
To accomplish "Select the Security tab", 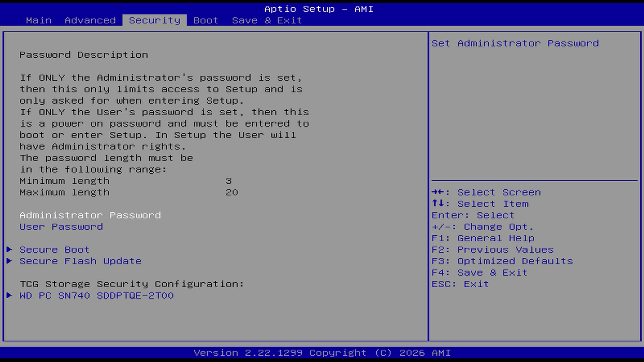I will pyautogui.click(x=155, y=20).
